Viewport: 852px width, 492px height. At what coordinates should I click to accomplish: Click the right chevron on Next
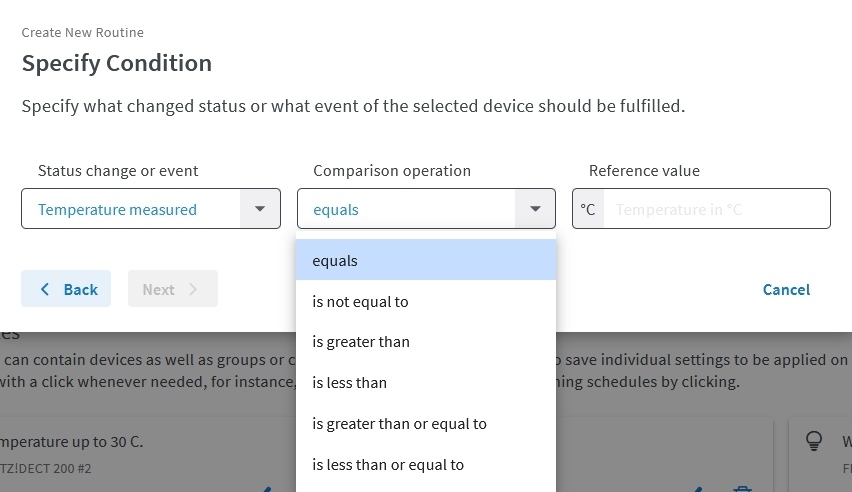coord(193,289)
